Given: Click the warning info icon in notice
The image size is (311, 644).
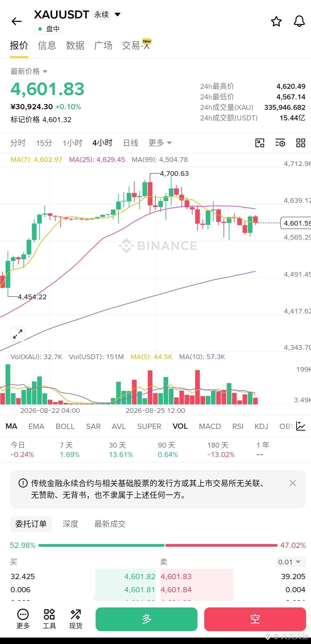Looking at the screenshot, I should click(x=23, y=483).
